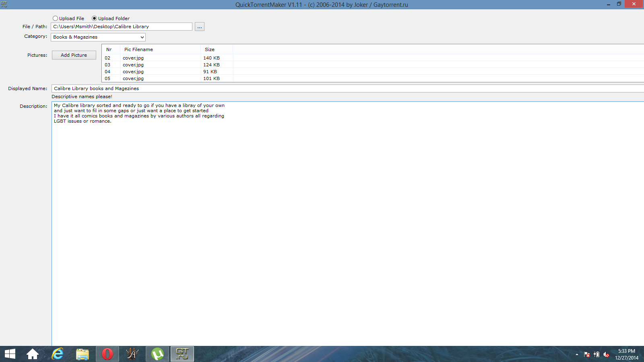Launch Internet Explorer from the taskbar
644x362 pixels.
(58, 354)
